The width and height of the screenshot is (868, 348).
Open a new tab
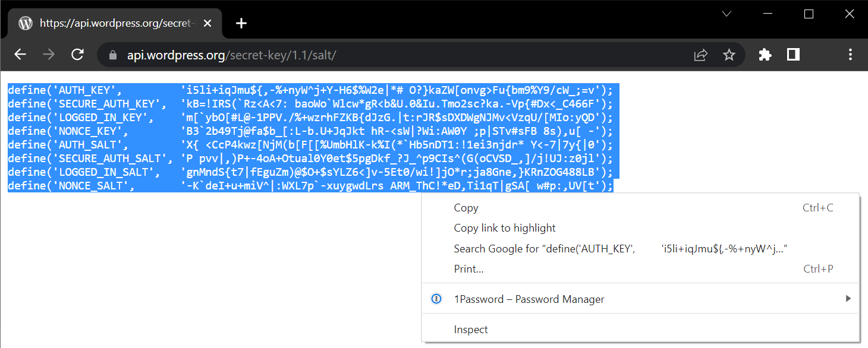click(241, 23)
